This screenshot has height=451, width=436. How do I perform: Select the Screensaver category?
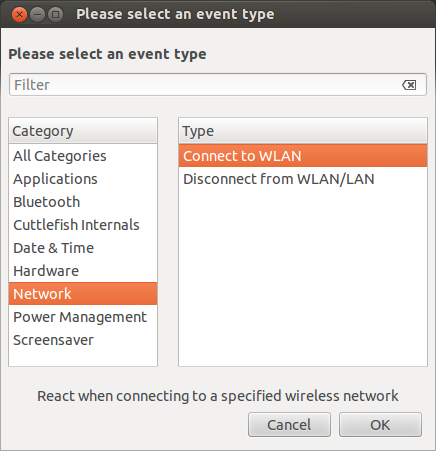[83, 340]
